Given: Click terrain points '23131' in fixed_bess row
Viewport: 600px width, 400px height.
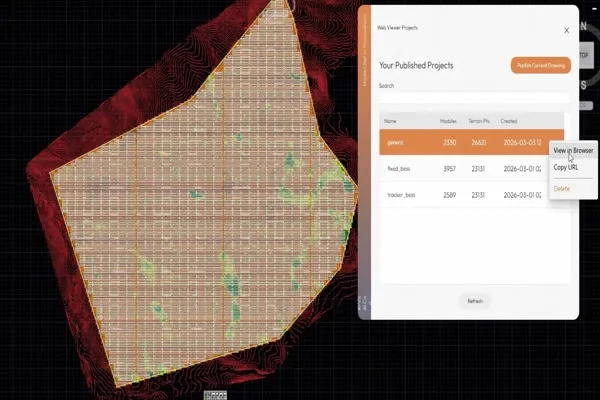Looking at the screenshot, I should coord(478,168).
